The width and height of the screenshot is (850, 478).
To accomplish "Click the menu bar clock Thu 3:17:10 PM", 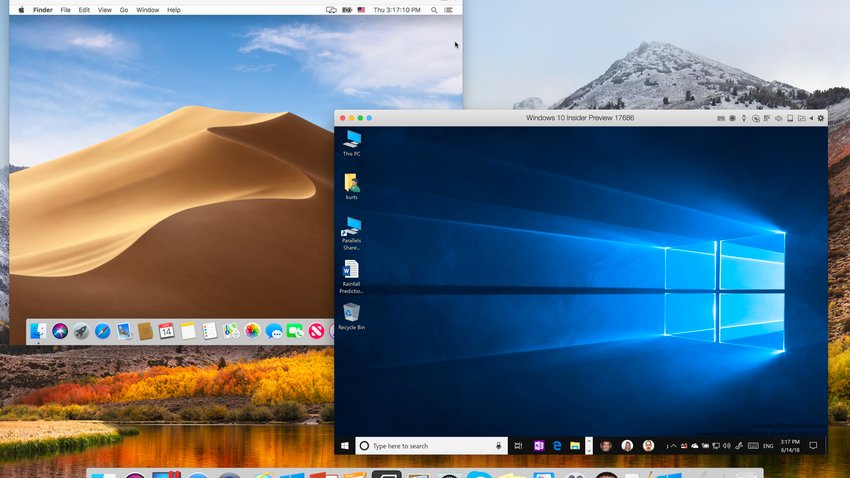I will coord(397,10).
